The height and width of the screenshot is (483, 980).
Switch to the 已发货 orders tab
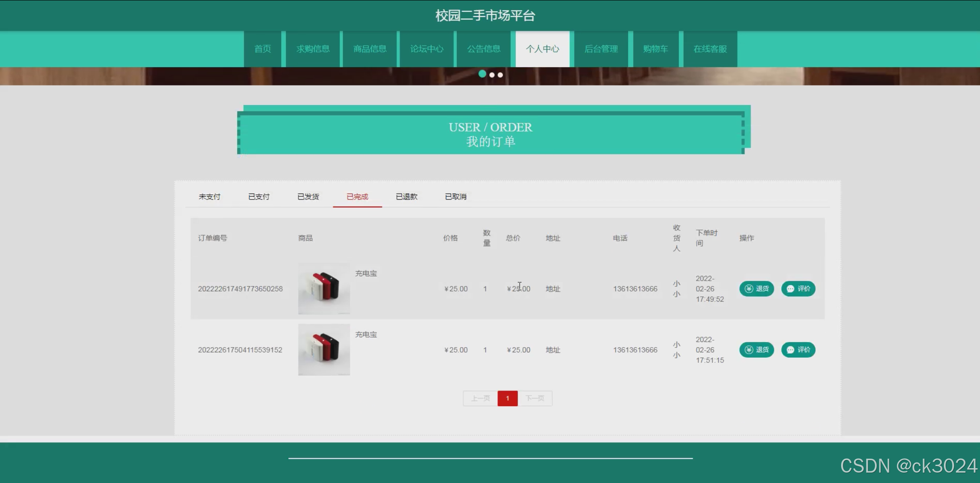tap(308, 197)
